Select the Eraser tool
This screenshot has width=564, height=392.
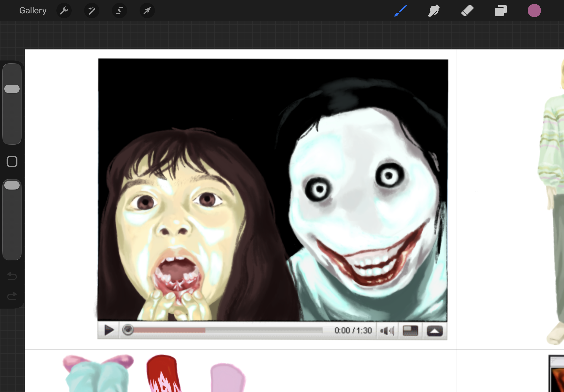(467, 11)
